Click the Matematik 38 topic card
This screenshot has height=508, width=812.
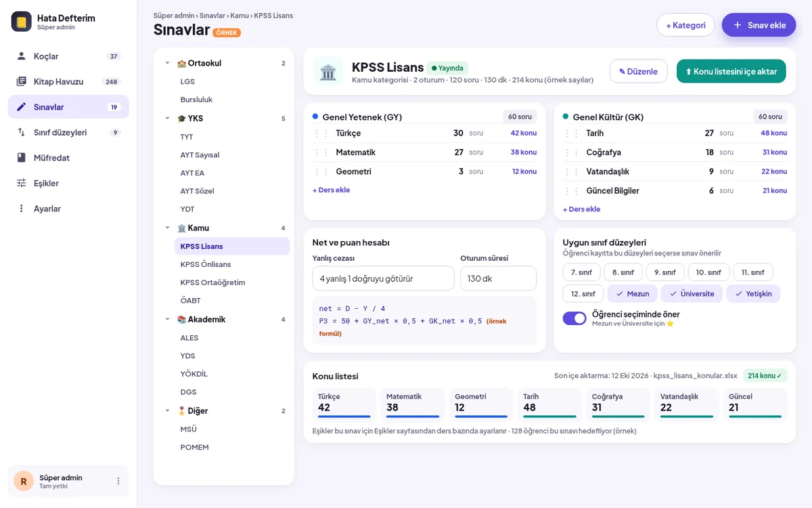tap(412, 404)
